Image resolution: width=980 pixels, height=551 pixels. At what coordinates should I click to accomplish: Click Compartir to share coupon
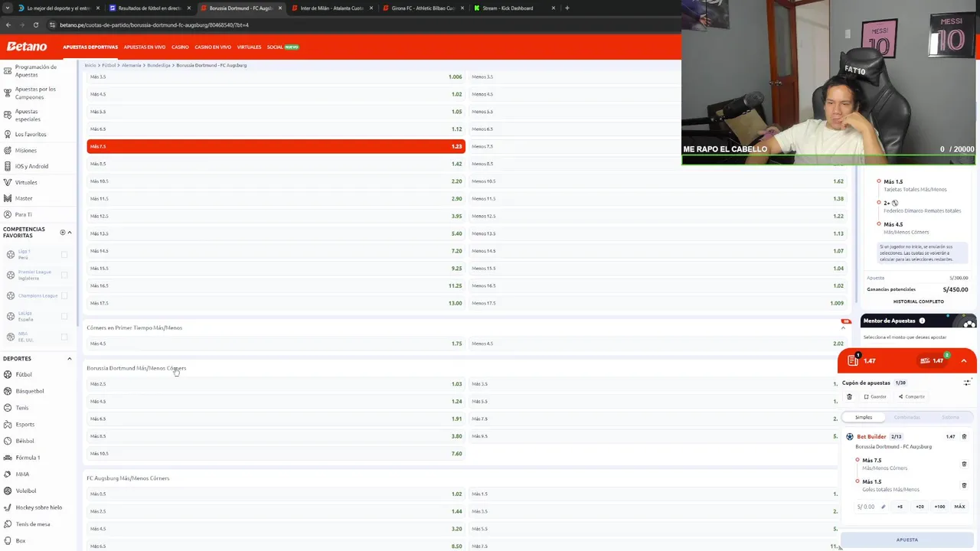pyautogui.click(x=912, y=396)
